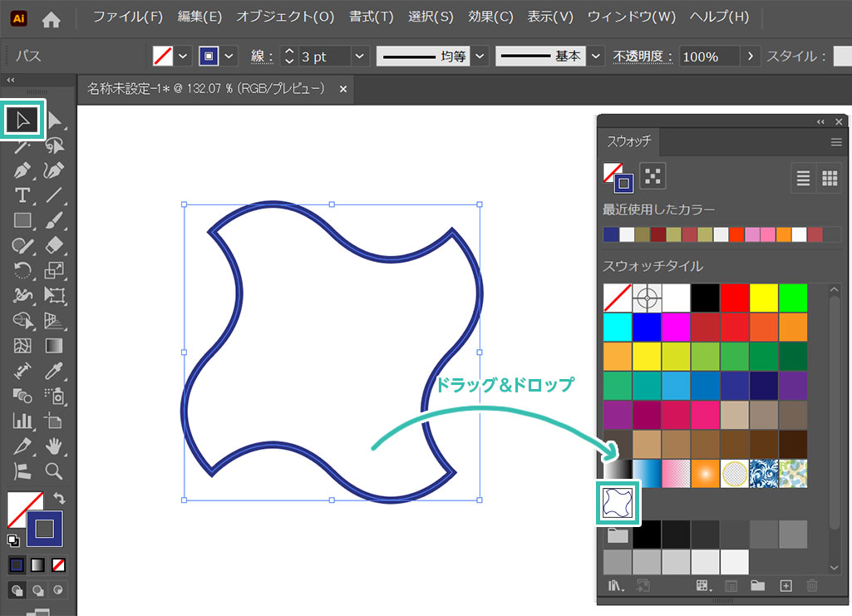
Task: Select the スウォッチ panel tab
Action: (628, 142)
